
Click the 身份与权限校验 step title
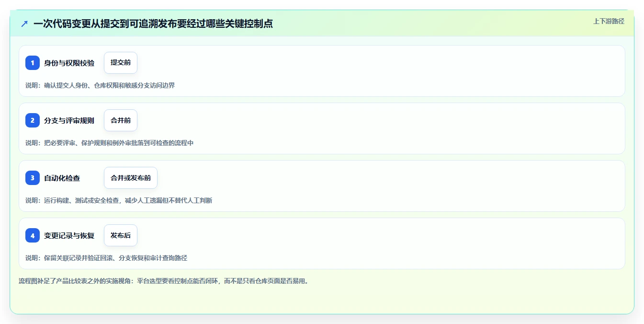(x=69, y=63)
